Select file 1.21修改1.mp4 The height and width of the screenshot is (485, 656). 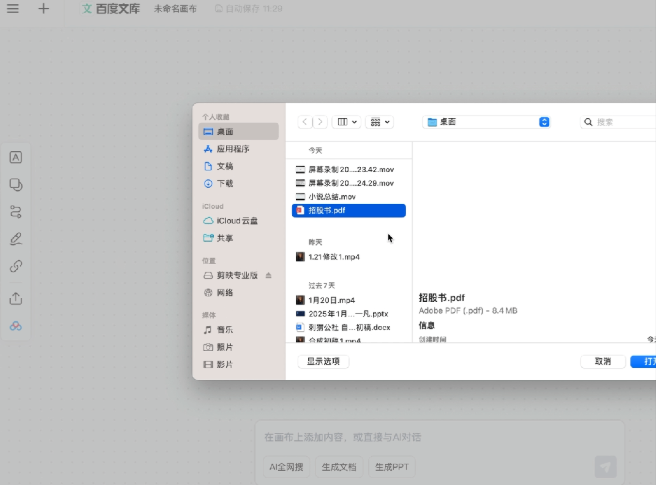point(349,257)
